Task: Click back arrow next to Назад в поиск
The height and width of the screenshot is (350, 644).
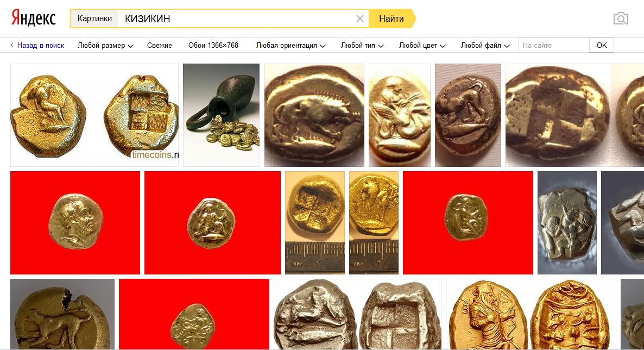Action: [x=12, y=45]
